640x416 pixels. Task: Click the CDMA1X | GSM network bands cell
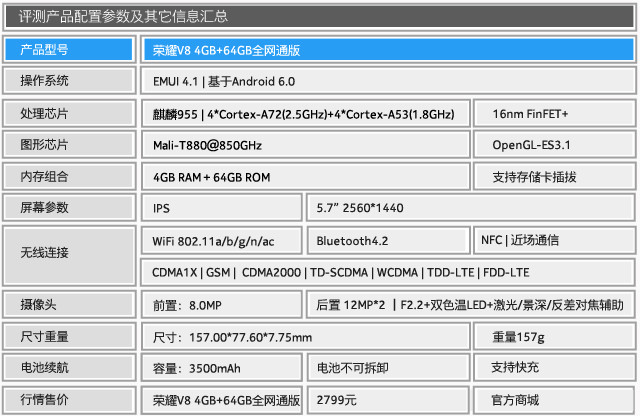[x=388, y=272]
